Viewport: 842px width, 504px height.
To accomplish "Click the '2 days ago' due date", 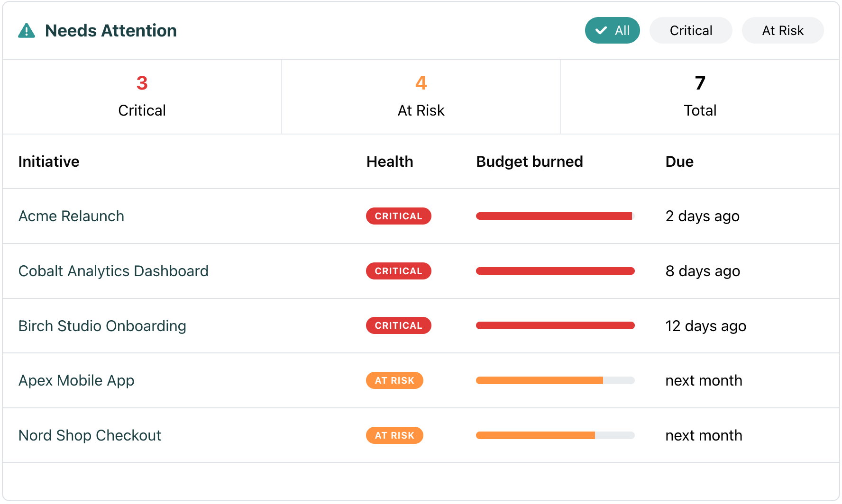I will (x=702, y=216).
